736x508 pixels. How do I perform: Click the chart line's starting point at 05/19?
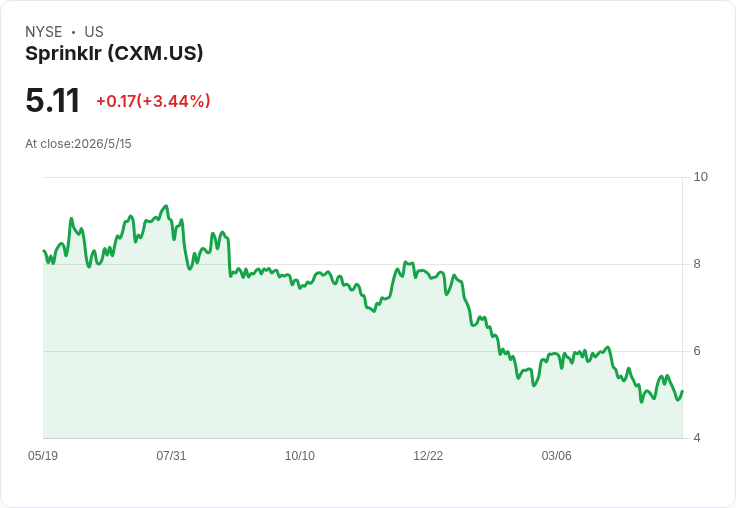click(x=44, y=251)
